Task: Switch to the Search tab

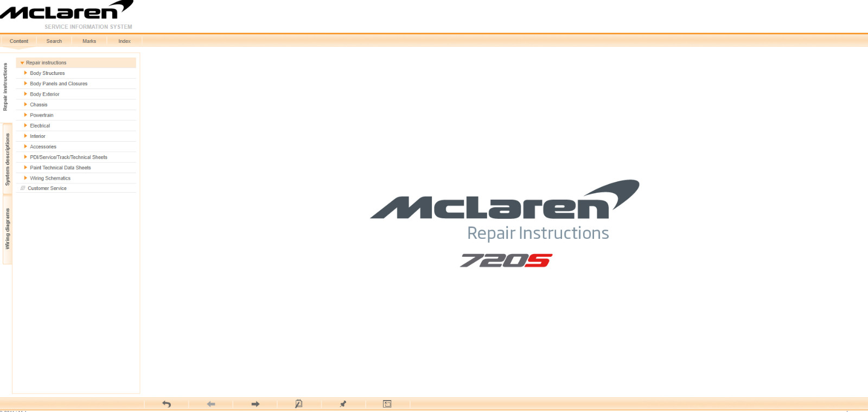Action: tap(54, 41)
